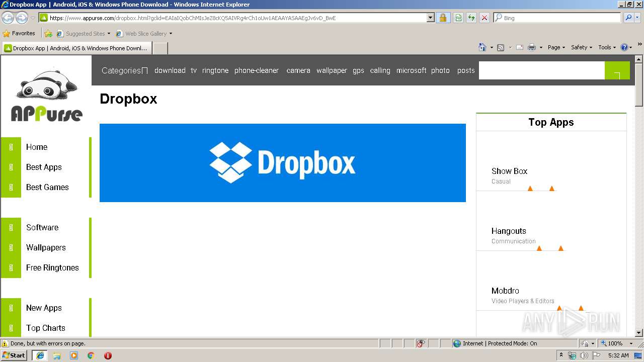Click the Print toolbar icon

[532, 47]
